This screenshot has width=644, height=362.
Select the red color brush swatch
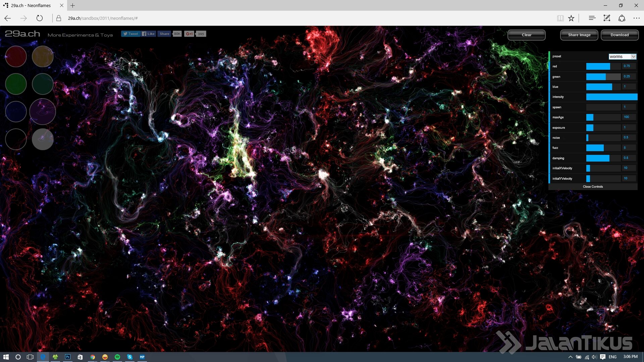pyautogui.click(x=16, y=56)
